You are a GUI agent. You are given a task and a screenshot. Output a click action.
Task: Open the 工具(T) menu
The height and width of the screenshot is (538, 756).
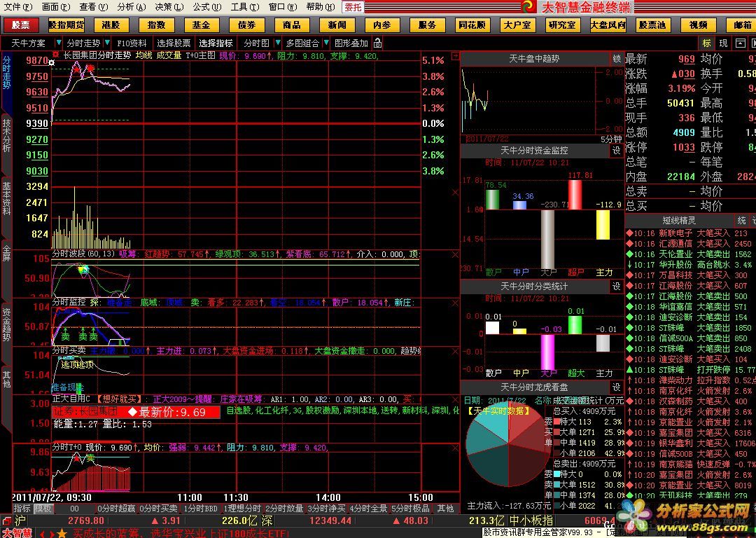coord(244,7)
